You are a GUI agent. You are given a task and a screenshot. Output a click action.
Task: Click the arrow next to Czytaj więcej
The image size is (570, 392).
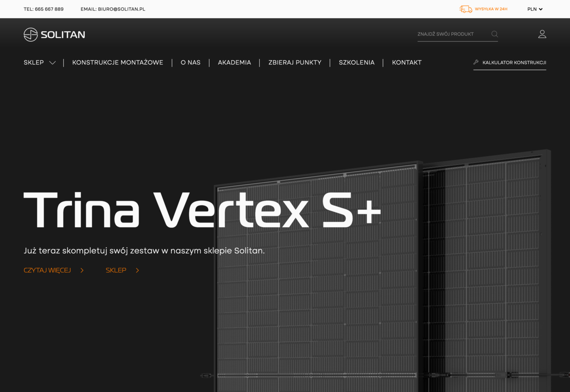click(82, 270)
